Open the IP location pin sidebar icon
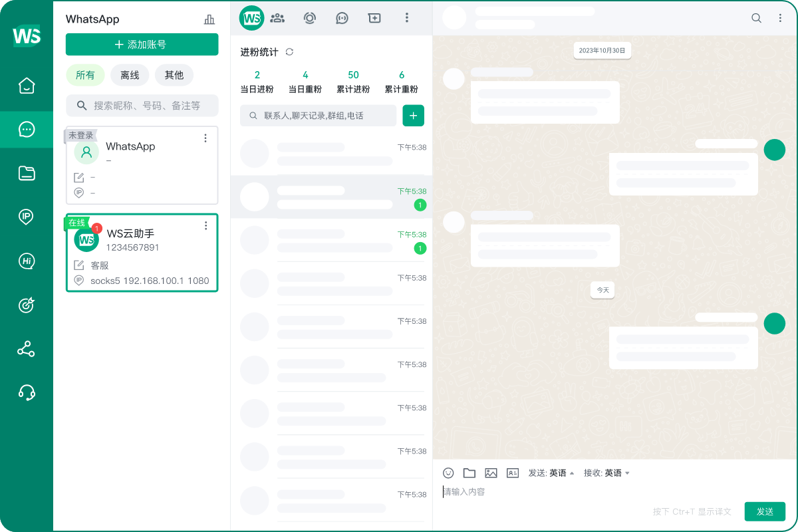798x532 pixels. [27, 217]
